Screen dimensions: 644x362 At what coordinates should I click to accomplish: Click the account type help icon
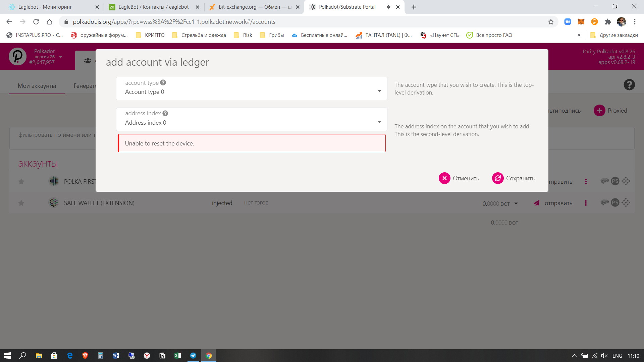pos(163,82)
